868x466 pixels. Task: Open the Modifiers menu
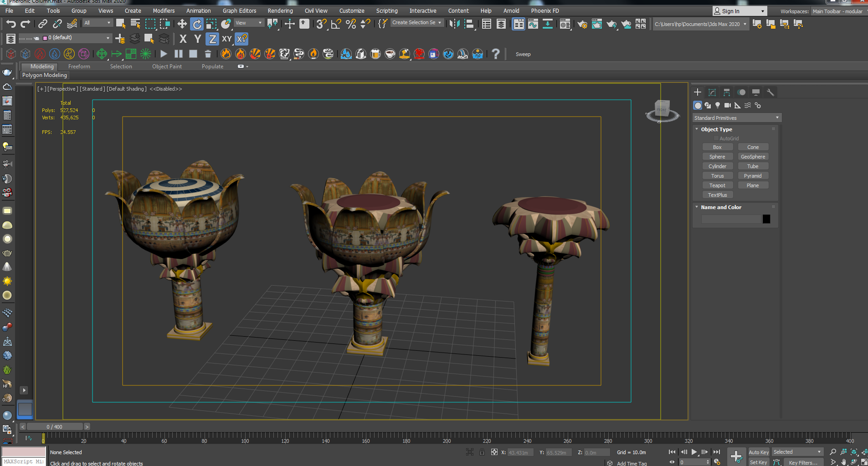click(x=164, y=10)
